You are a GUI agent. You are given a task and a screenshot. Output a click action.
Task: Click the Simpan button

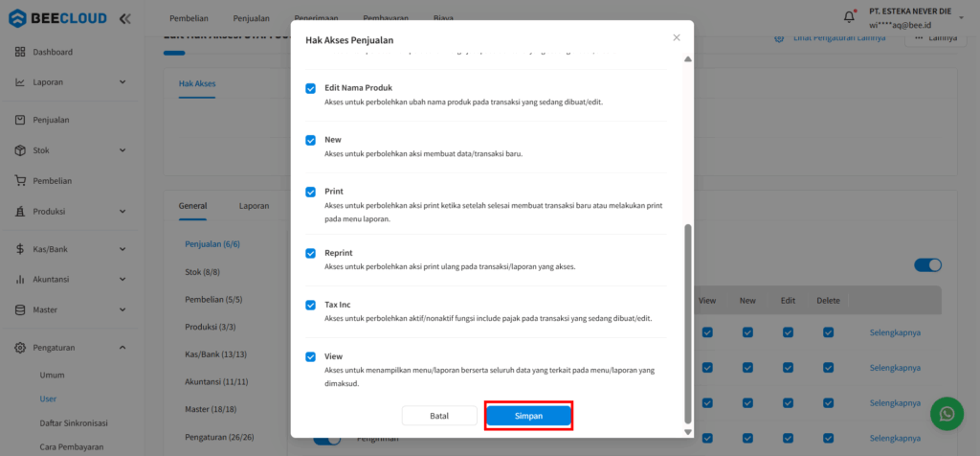point(528,416)
